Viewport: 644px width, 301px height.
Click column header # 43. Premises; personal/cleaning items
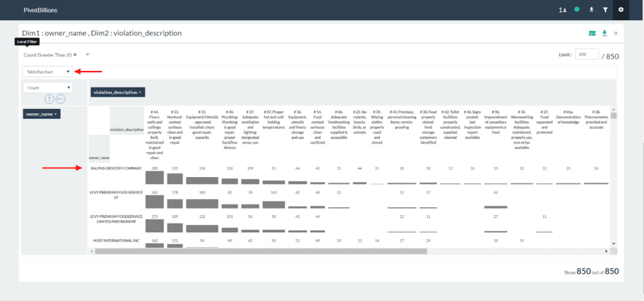click(x=401, y=120)
